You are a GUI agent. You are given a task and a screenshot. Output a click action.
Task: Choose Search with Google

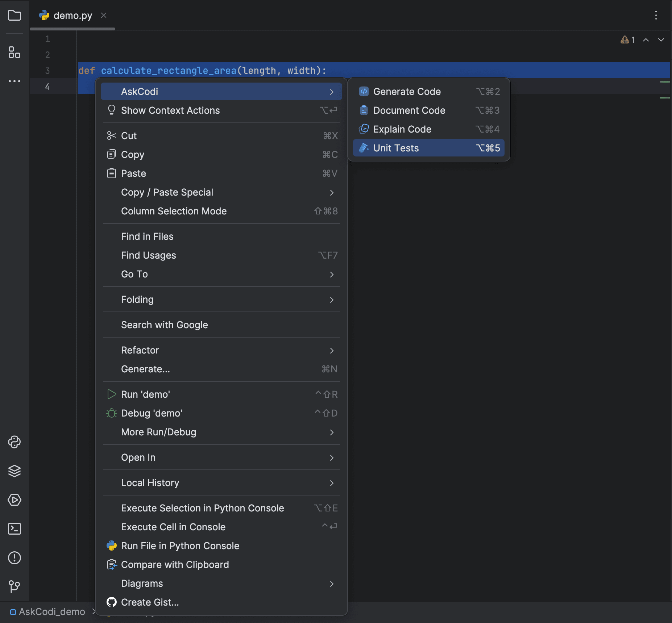221,325
